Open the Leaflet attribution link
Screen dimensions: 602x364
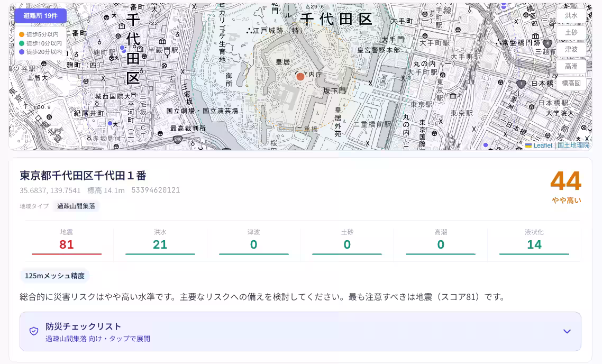pos(539,145)
